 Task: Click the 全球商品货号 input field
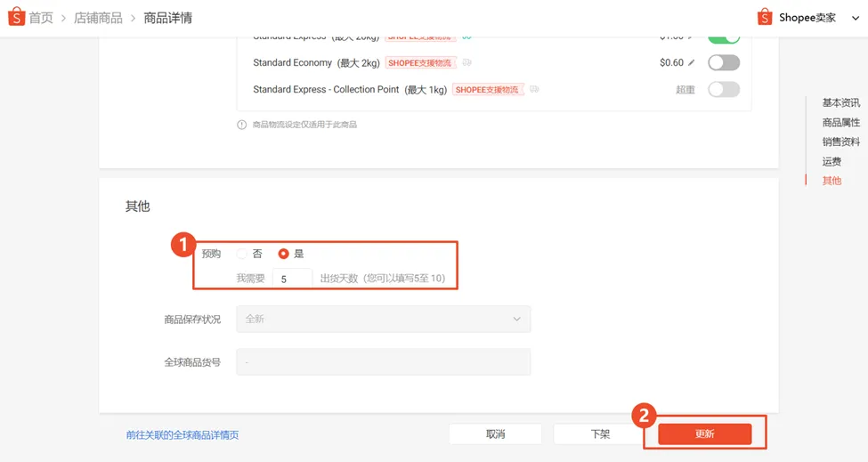point(383,361)
